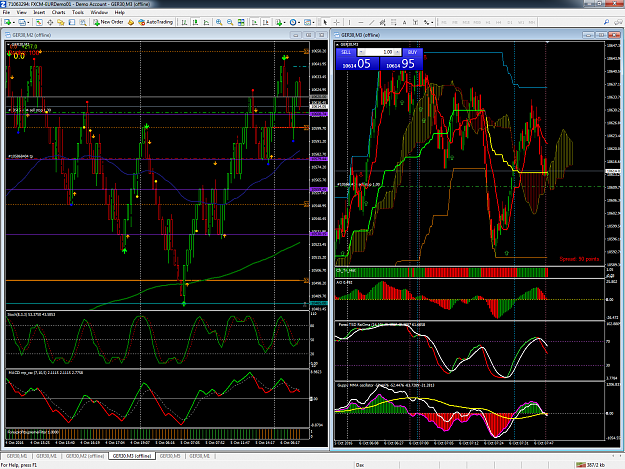Click the Zoom Out magnifier icon

[x=230, y=22]
